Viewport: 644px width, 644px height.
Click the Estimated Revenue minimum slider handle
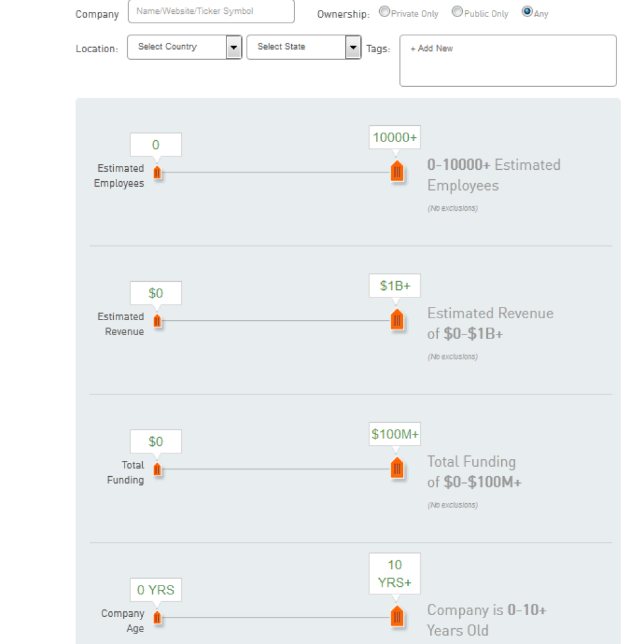pyautogui.click(x=157, y=321)
